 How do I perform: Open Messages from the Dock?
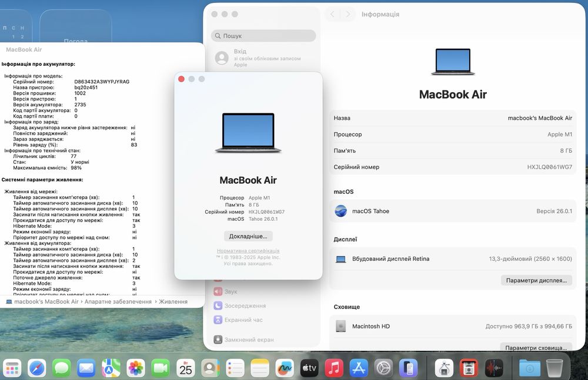62,368
